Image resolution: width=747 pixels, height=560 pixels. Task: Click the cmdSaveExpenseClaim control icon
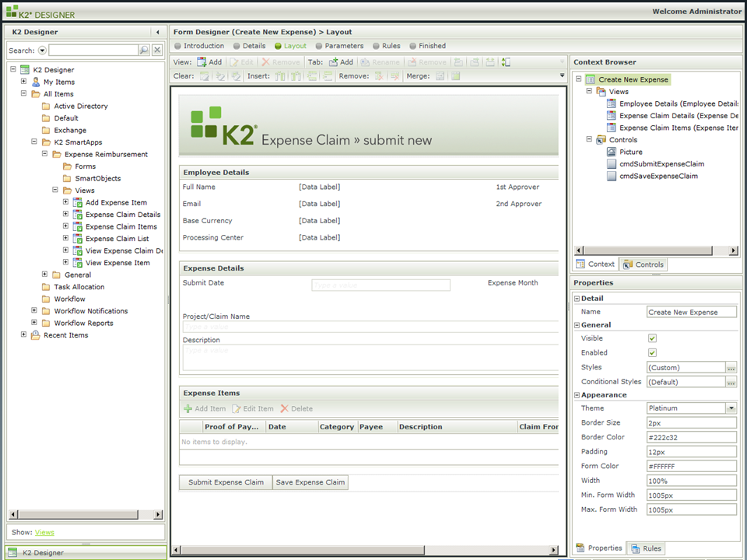612,176
